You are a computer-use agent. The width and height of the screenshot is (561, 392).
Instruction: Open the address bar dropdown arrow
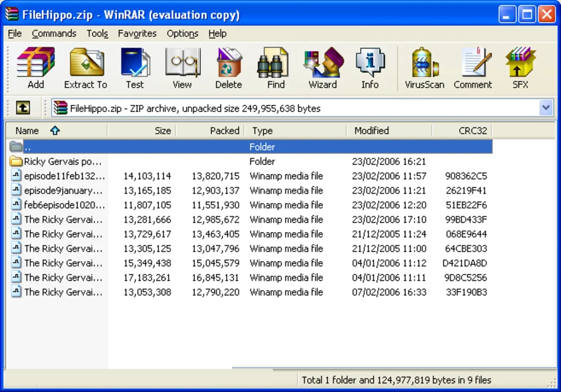(x=546, y=108)
